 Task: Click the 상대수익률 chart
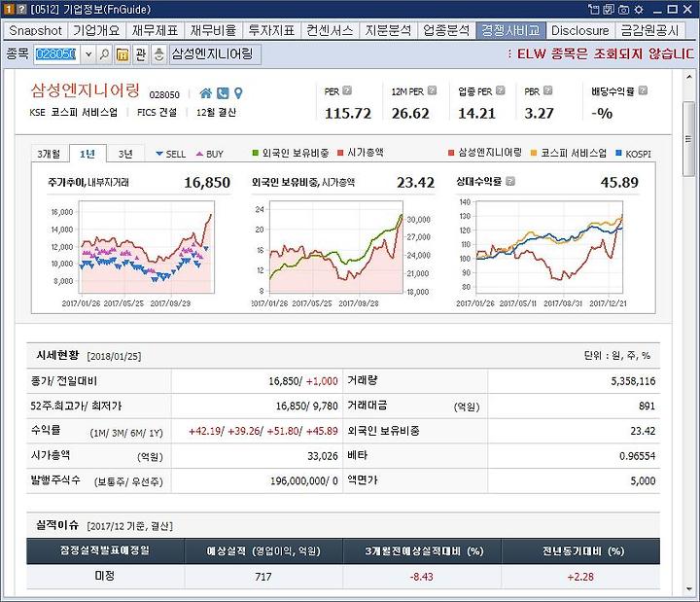coord(549,247)
